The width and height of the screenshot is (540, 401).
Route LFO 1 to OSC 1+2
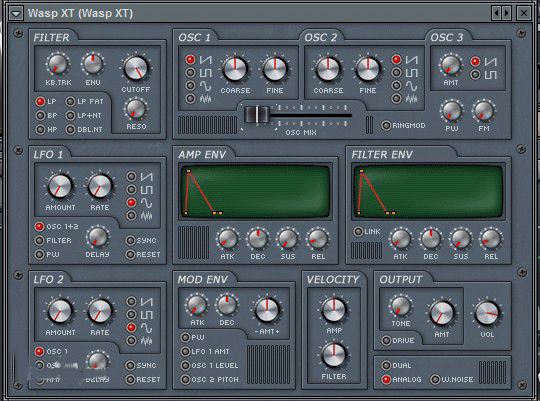40,226
